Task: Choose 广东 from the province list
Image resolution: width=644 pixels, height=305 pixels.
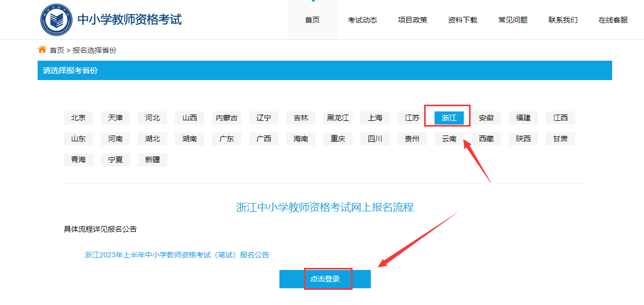Action: 226,139
